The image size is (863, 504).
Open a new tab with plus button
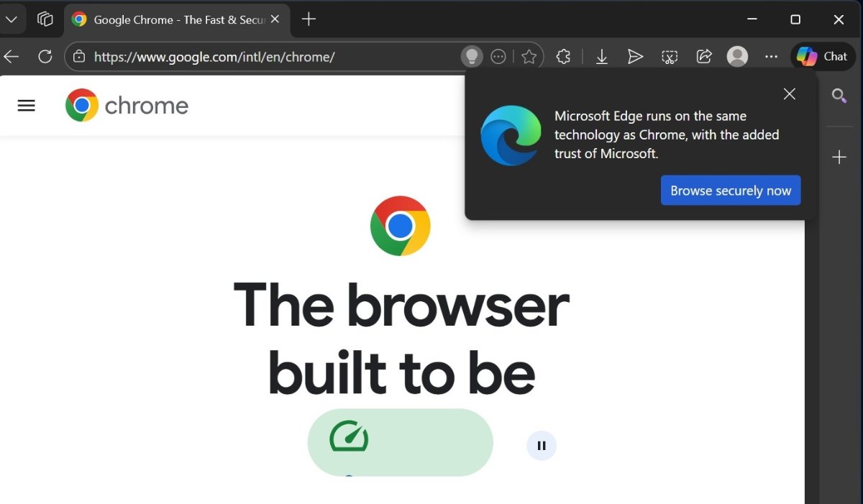(309, 19)
